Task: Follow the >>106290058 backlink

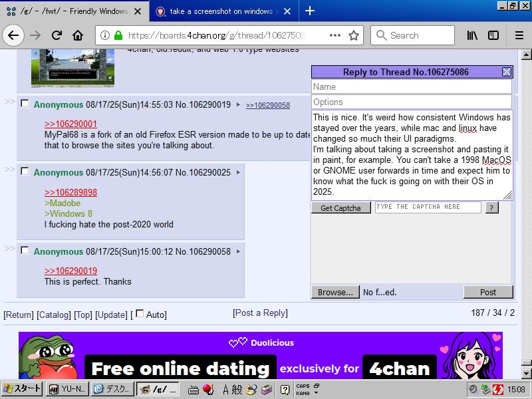Action: 268,105
